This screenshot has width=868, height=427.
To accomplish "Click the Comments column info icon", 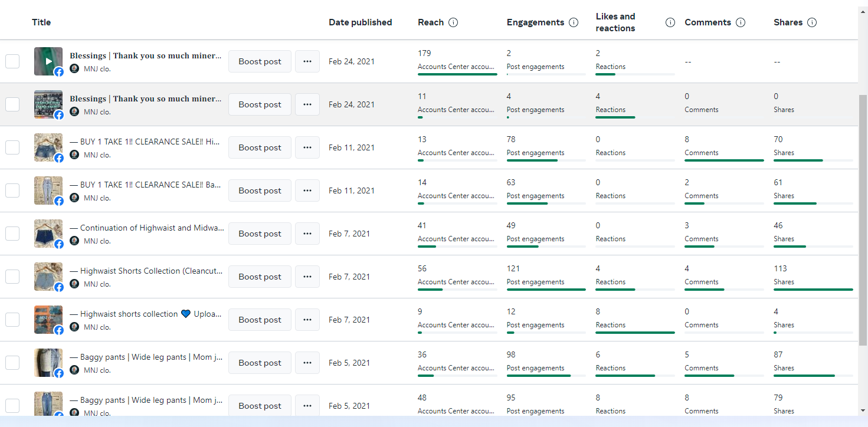I will [741, 22].
